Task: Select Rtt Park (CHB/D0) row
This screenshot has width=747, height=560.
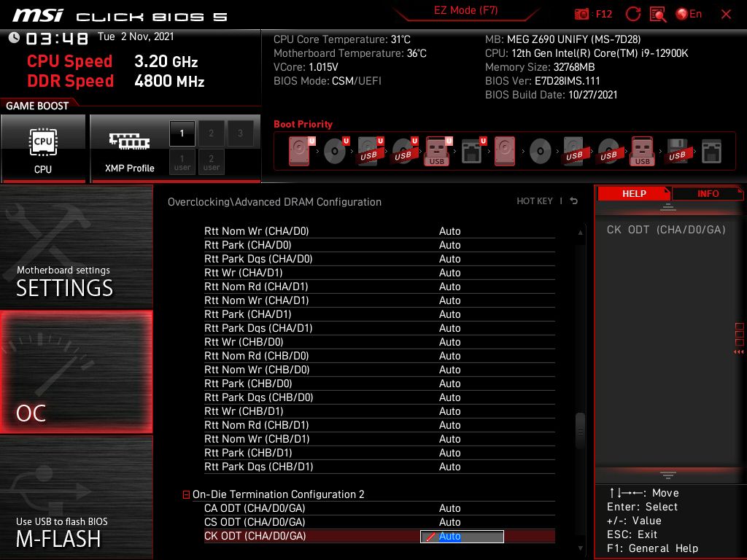Action: 379,384
